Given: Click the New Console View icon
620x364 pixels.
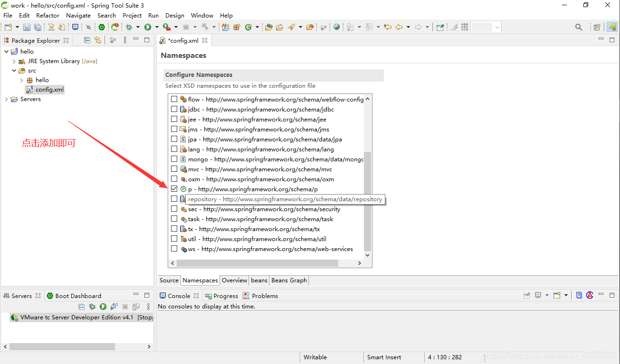Looking at the screenshot, I should [557, 295].
